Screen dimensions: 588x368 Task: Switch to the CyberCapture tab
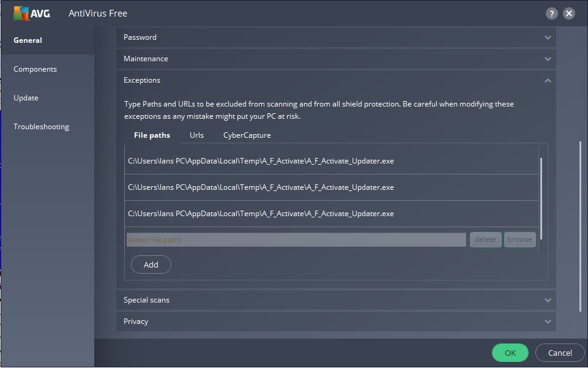tap(247, 135)
